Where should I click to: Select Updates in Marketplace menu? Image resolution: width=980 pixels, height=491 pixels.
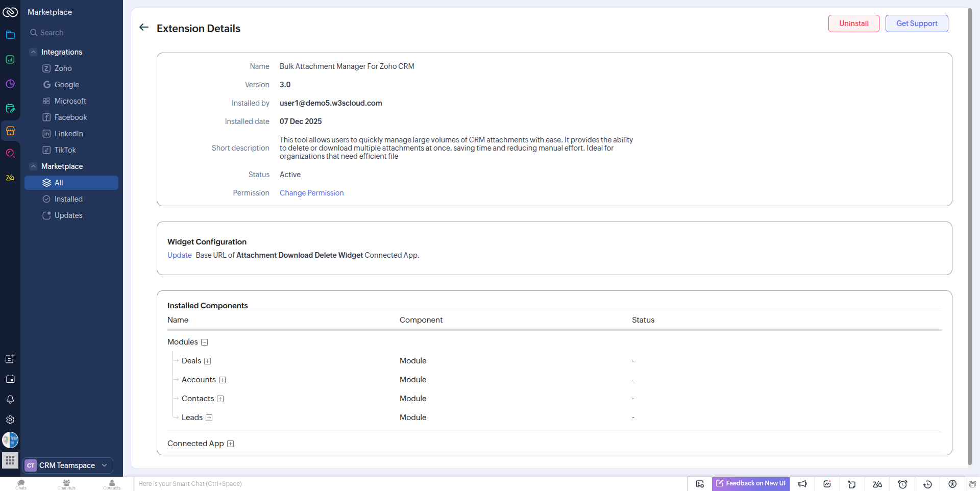(x=68, y=215)
